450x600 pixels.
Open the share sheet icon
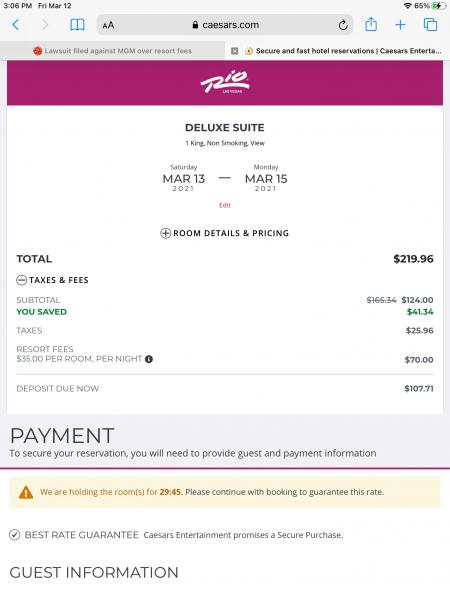tap(371, 24)
